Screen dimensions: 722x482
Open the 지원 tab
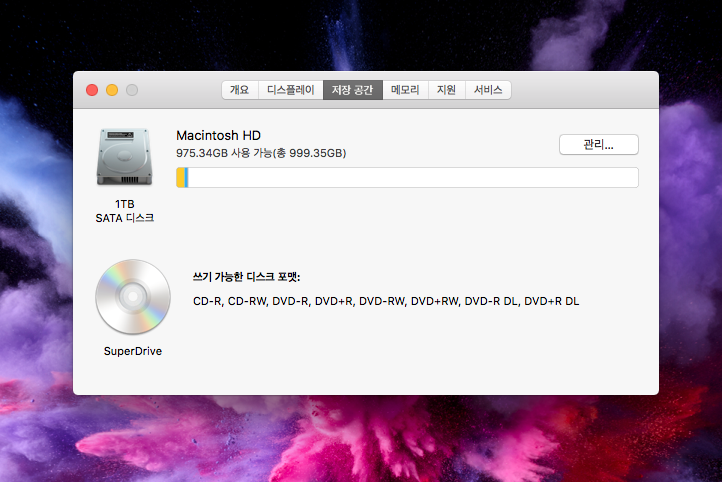(446, 90)
